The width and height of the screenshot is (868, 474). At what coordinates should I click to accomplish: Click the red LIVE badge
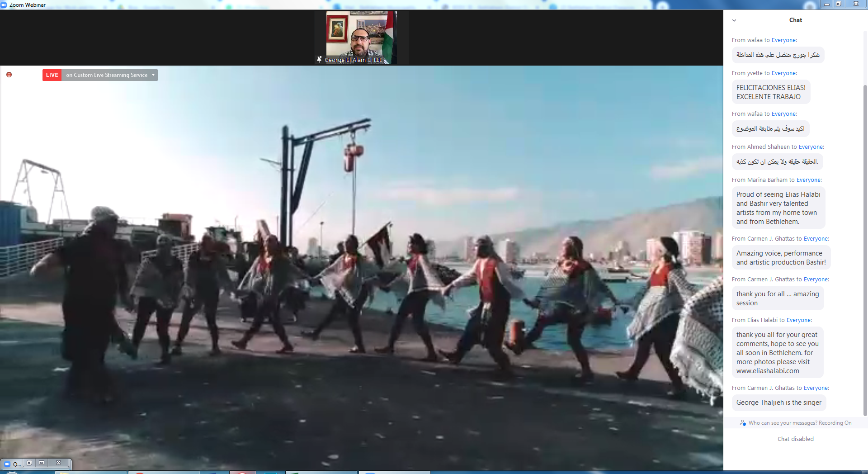coord(52,75)
